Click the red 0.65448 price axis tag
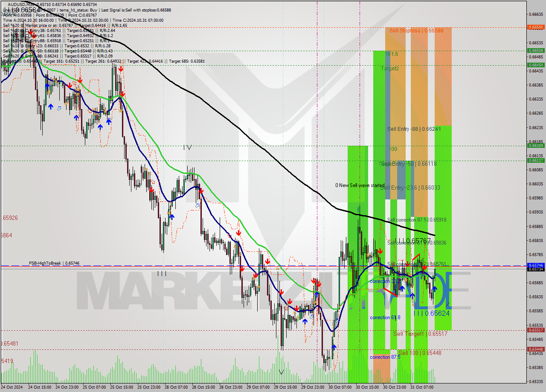 (536, 349)
